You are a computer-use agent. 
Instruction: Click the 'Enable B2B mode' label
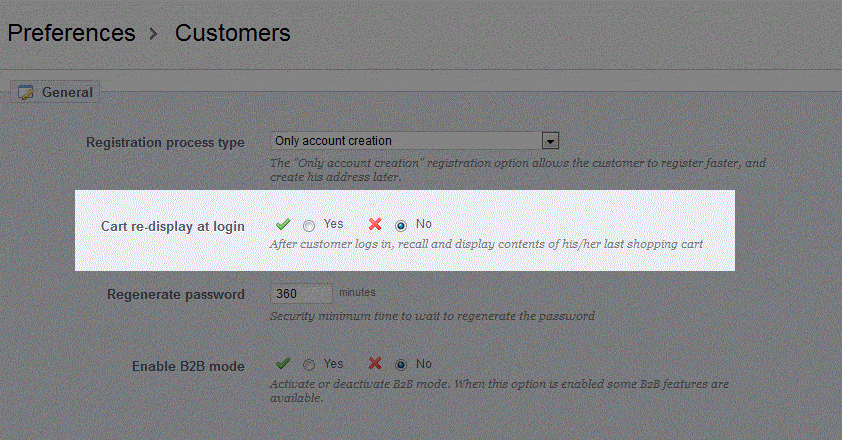point(188,367)
